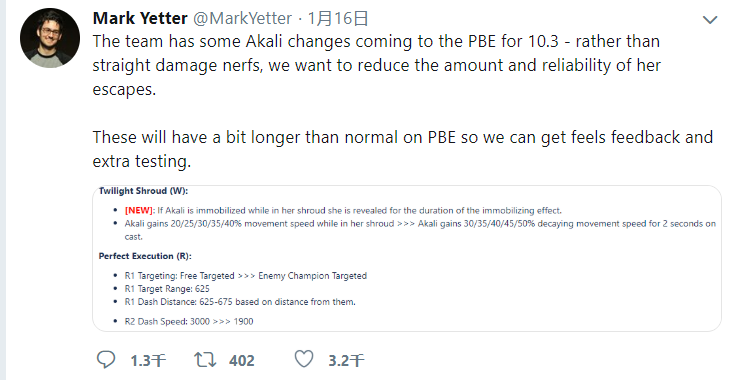
Task: Like the tweet with the heart icon
Action: (x=304, y=359)
